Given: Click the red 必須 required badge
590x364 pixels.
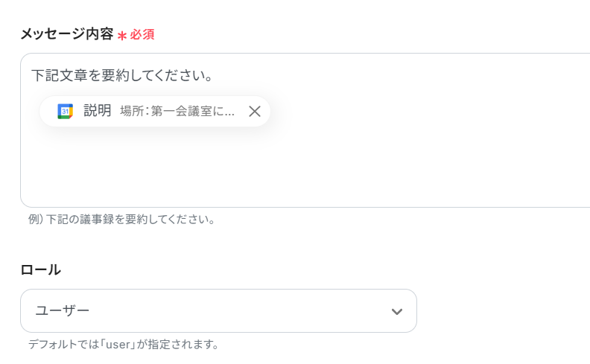Looking at the screenshot, I should [x=142, y=35].
